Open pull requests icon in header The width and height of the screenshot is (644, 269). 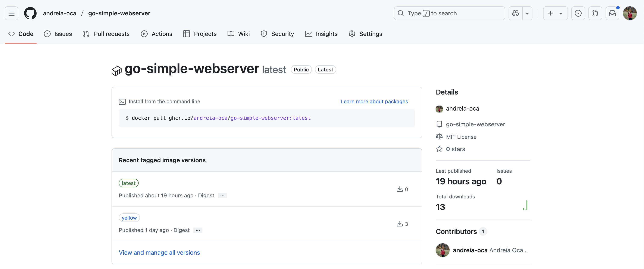[x=595, y=13]
